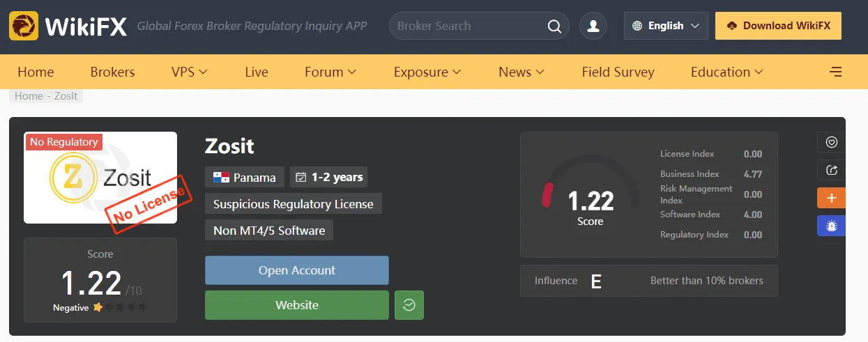Screen dimensions: 868x342
Task: Expand the Forum menu
Action: (x=330, y=72)
